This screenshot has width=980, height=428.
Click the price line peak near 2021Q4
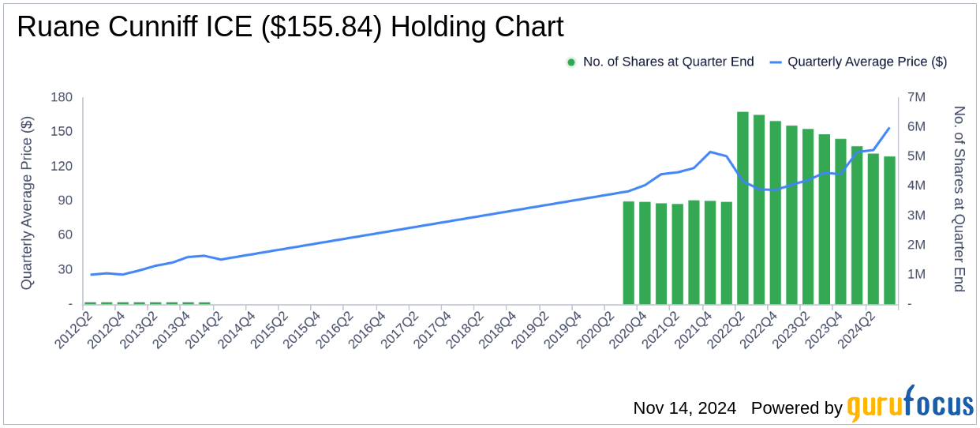[710, 152]
